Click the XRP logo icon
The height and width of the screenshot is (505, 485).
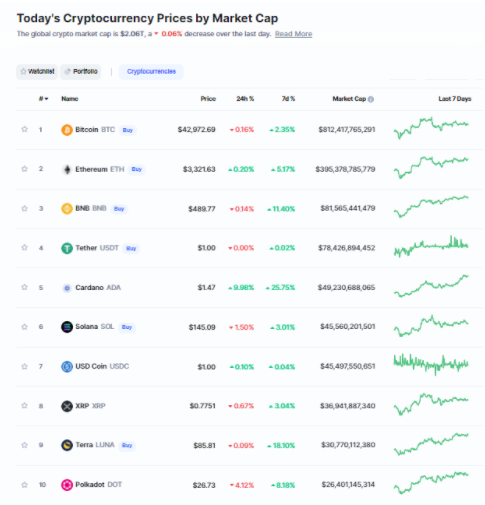(67, 406)
